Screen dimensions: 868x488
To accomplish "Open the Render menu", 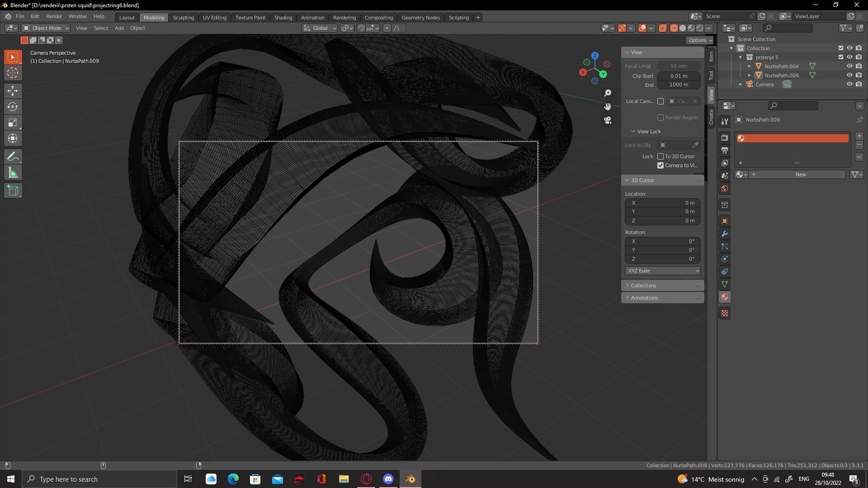I will [54, 16].
